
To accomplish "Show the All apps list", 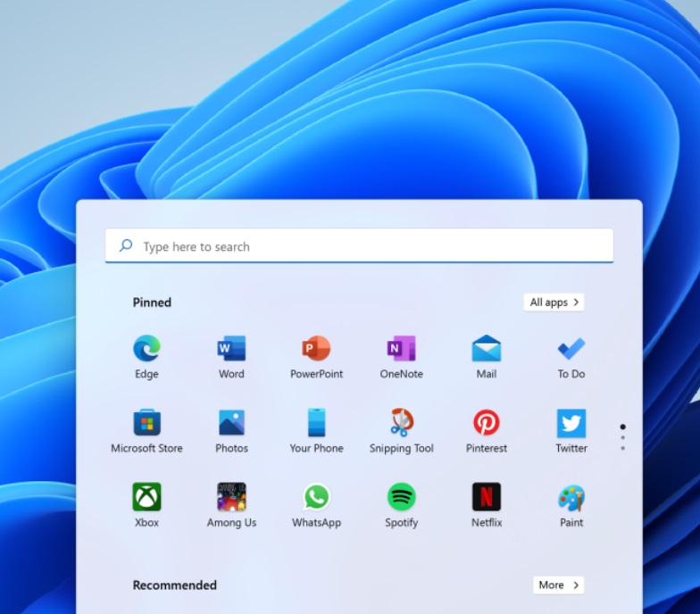I will [x=554, y=302].
